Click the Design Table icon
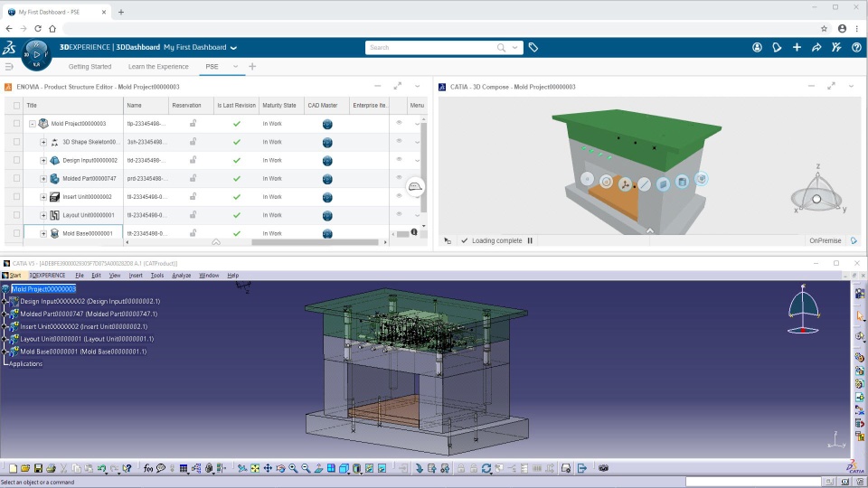Viewport: 868px width, 488px height. (184, 469)
